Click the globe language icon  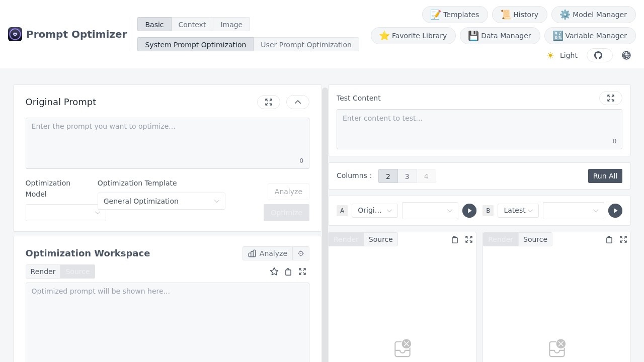[x=626, y=55]
